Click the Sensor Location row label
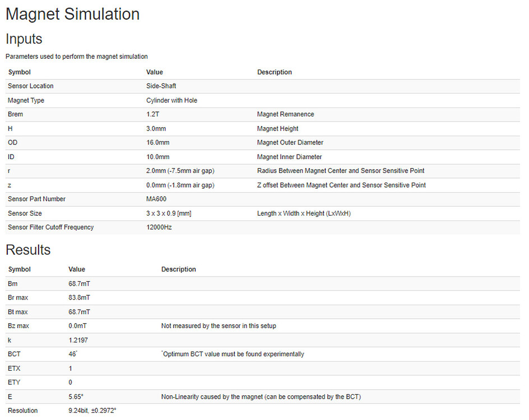 click(30, 86)
